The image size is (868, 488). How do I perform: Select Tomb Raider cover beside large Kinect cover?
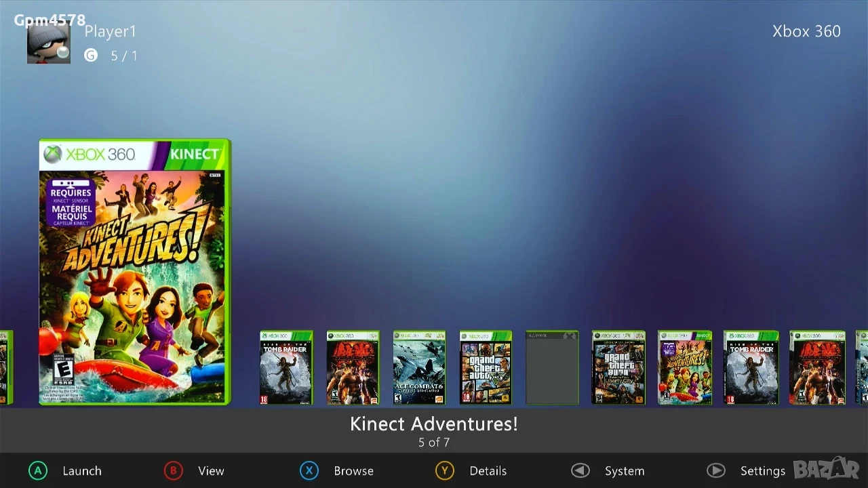click(x=286, y=368)
